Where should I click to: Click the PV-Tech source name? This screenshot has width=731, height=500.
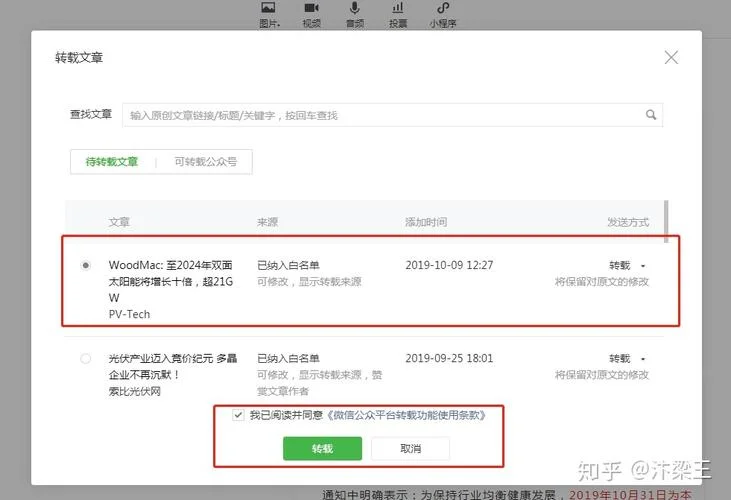tap(129, 315)
